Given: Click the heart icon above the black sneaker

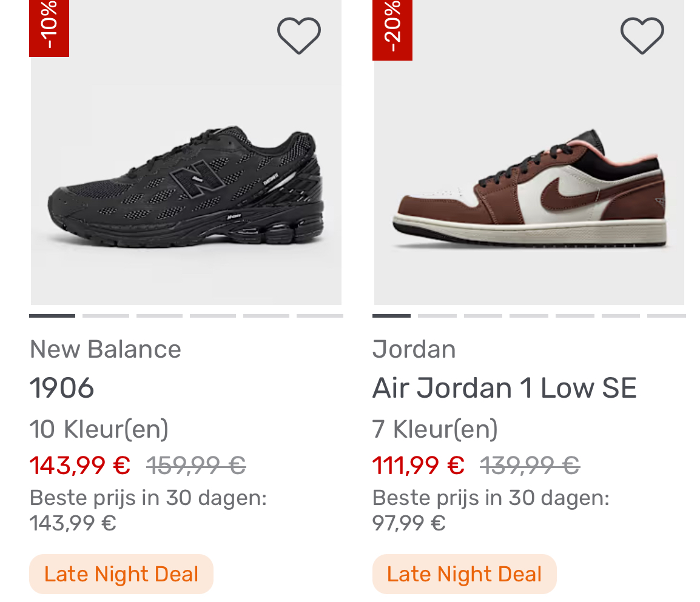Looking at the screenshot, I should point(298,35).
